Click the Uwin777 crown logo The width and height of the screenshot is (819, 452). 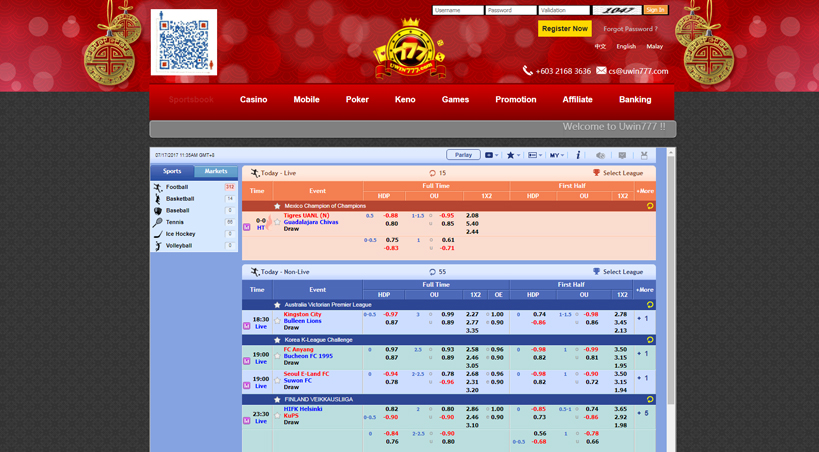coord(410,50)
